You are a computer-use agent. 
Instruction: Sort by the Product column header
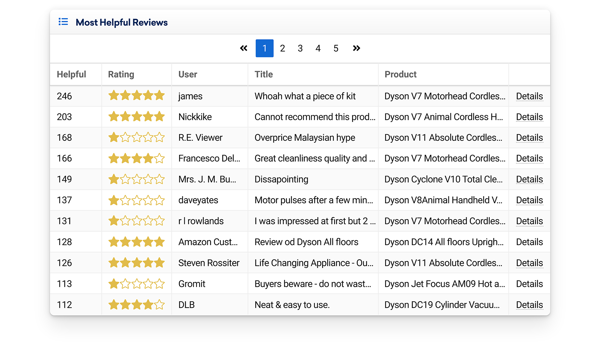(400, 74)
